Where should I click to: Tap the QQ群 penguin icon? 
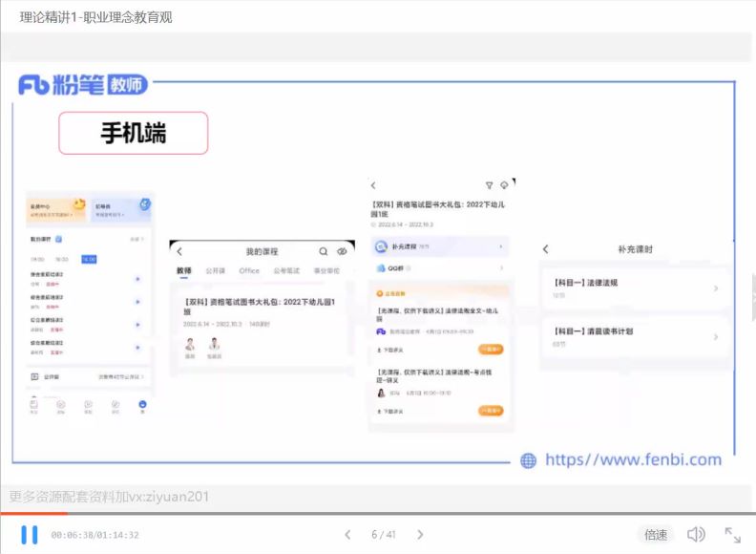[x=381, y=268]
